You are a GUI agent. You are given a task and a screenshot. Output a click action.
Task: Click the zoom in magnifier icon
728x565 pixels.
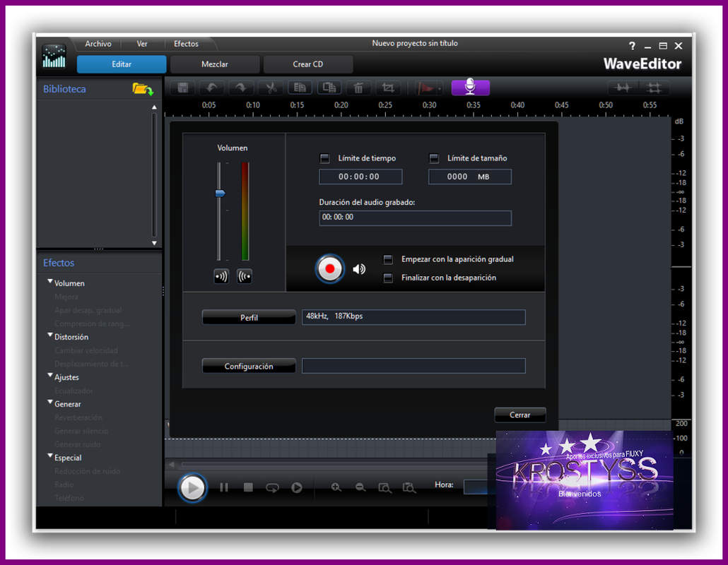point(336,487)
